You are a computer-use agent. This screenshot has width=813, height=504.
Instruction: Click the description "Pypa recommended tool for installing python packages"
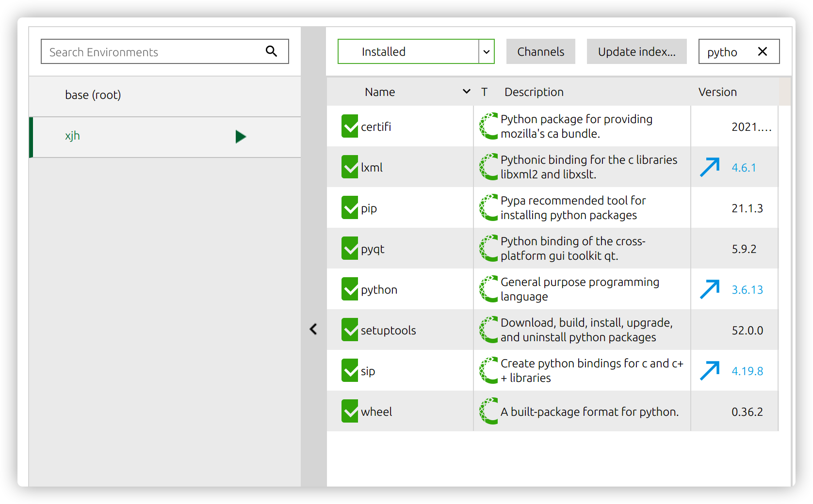[573, 208]
